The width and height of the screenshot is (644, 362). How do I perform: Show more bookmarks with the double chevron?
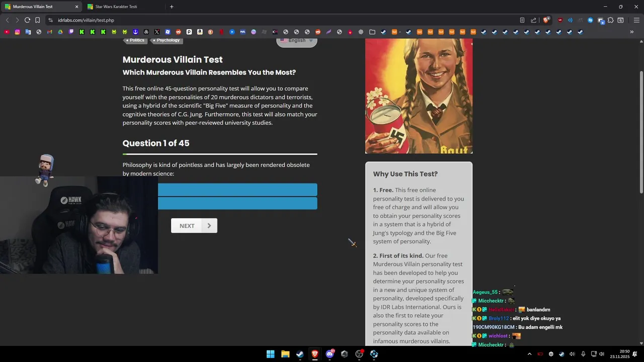632,32
